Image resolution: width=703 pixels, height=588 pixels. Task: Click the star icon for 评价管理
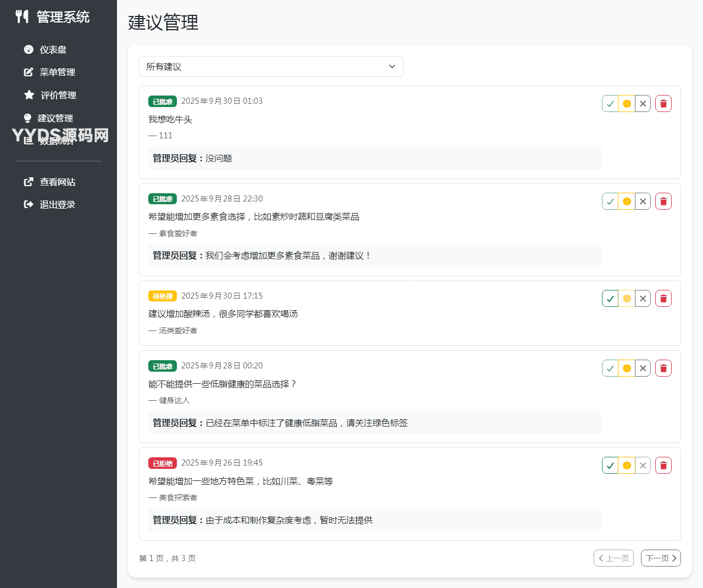(x=28, y=94)
